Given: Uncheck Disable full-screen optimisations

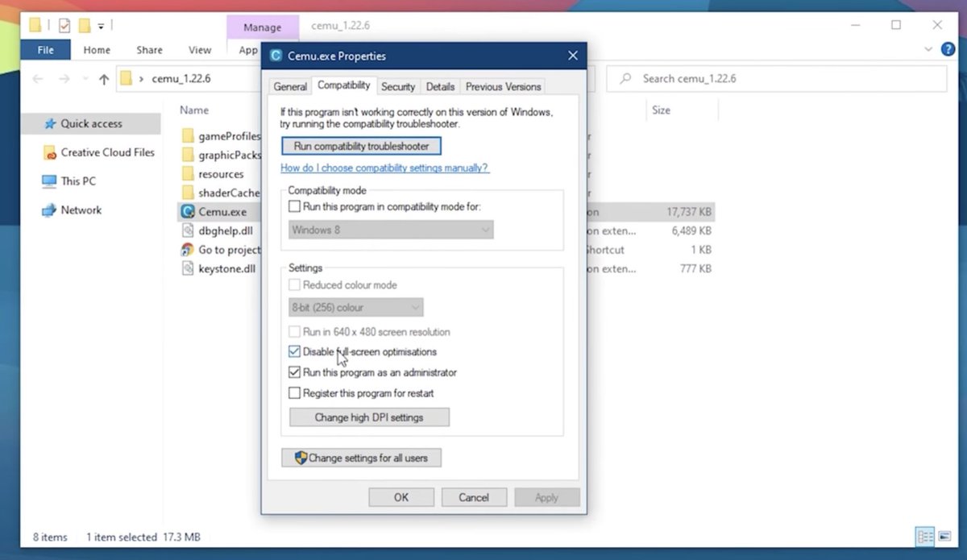Looking at the screenshot, I should [x=294, y=352].
